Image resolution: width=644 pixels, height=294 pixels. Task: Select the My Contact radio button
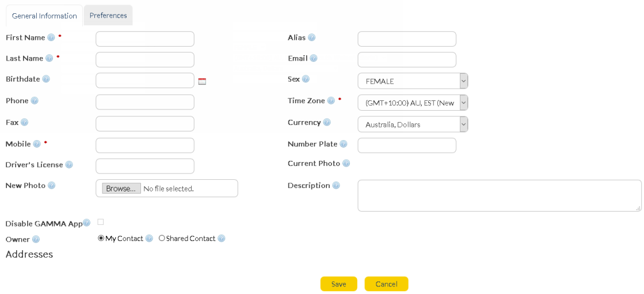[x=101, y=238]
